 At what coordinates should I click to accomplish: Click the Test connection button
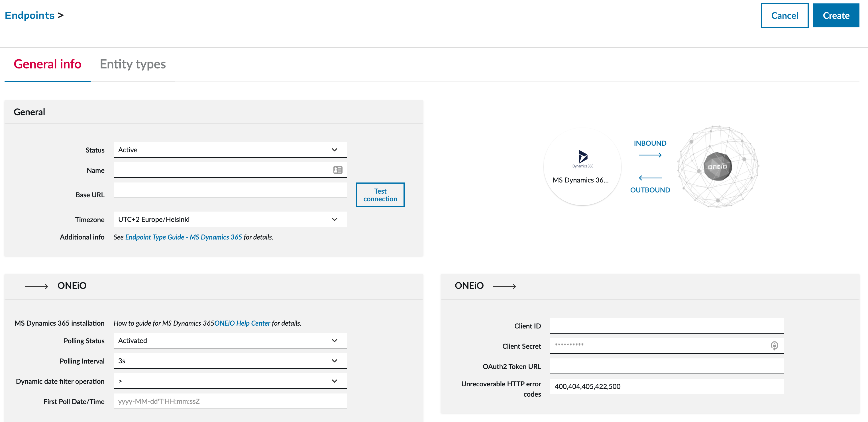380,195
